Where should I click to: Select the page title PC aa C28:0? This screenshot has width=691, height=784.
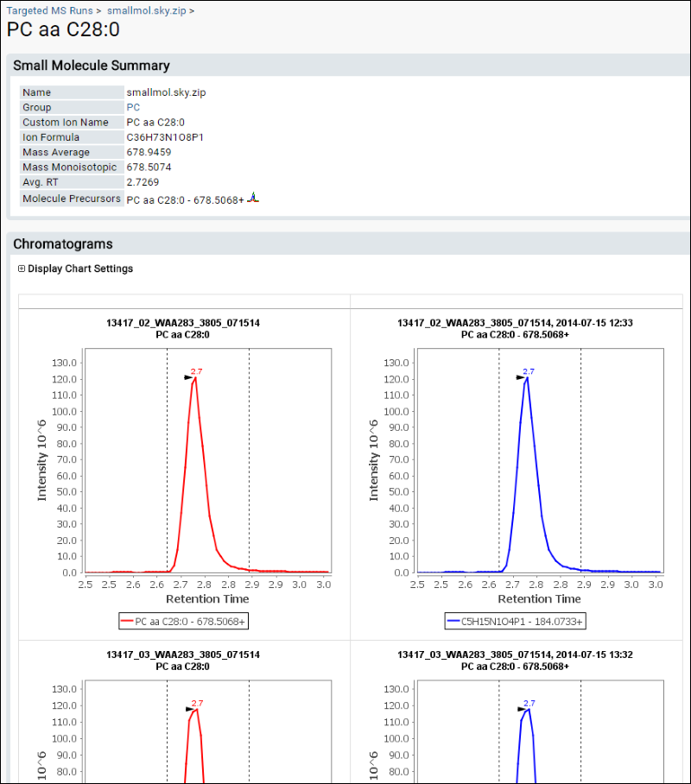(64, 29)
